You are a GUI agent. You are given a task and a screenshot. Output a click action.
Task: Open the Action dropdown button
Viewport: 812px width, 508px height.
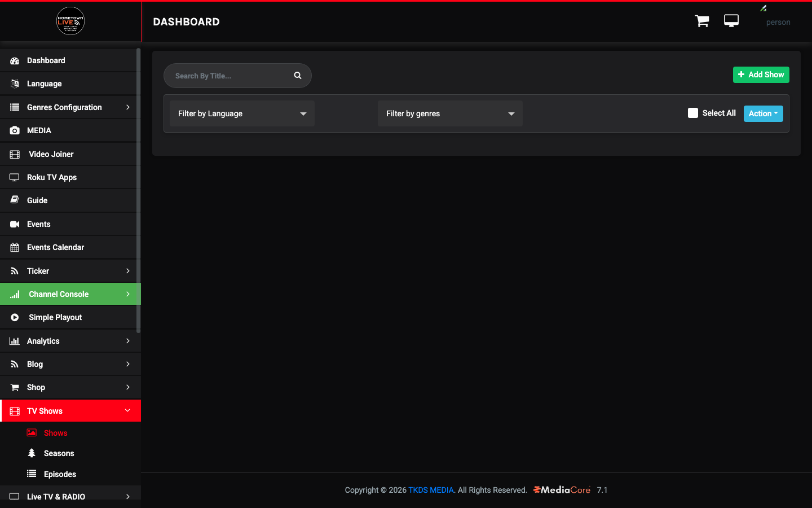764,113
